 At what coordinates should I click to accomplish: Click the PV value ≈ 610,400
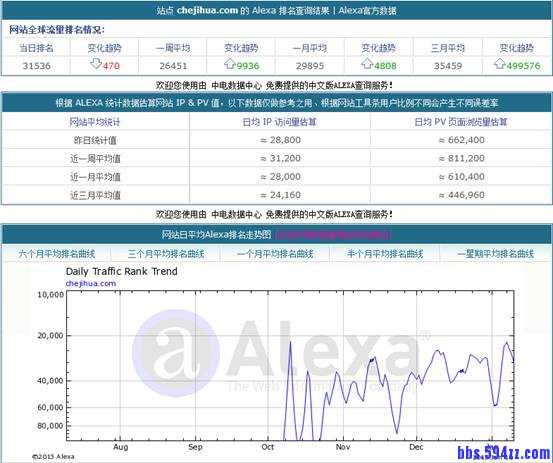click(461, 177)
